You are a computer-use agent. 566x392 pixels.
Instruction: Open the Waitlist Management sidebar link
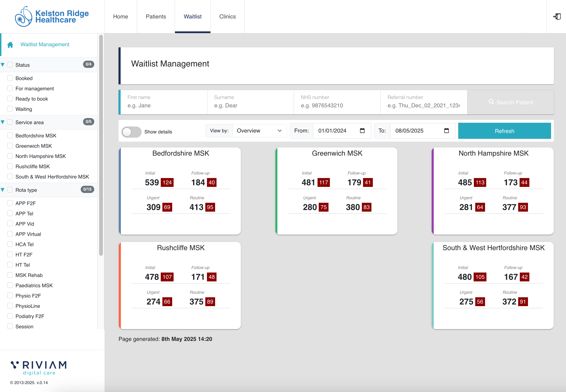click(45, 45)
